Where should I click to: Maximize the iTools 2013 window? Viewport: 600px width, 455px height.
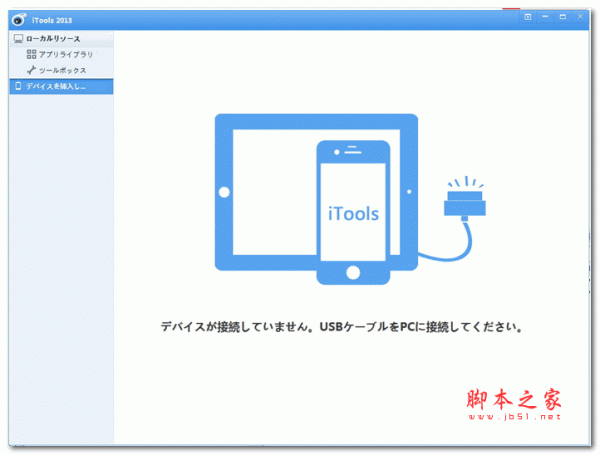pyautogui.click(x=562, y=17)
